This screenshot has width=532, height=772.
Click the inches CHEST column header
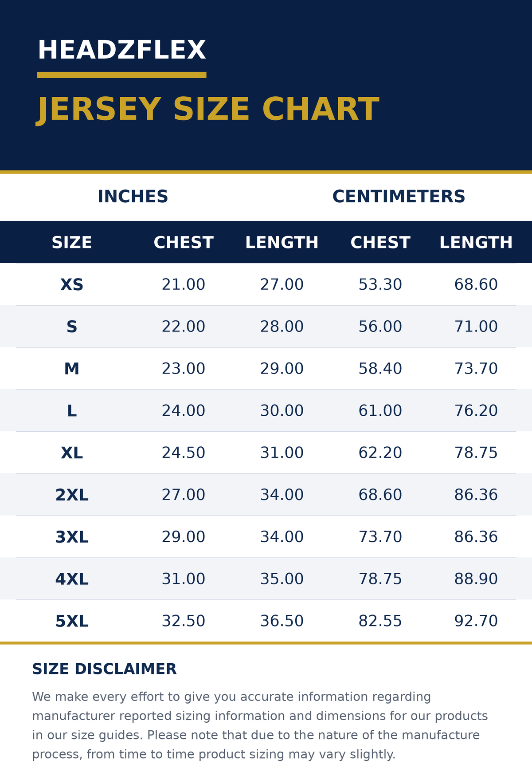[184, 243]
